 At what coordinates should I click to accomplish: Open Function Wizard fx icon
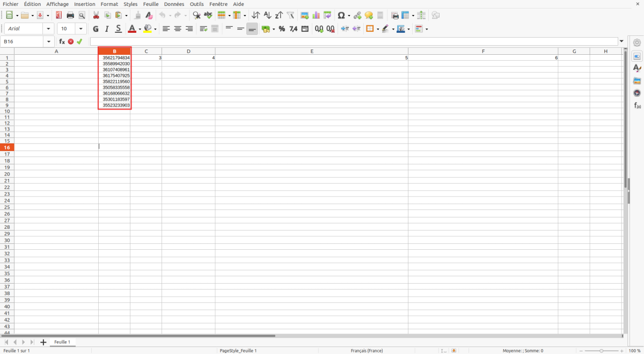(62, 41)
